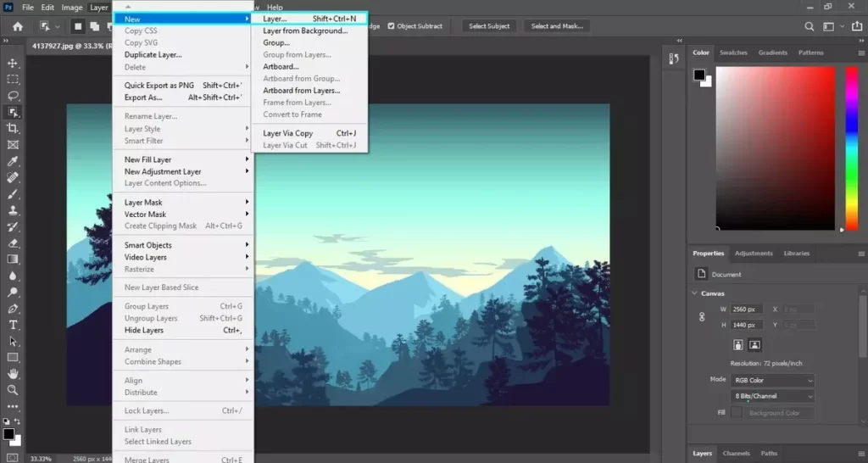The width and height of the screenshot is (868, 463).
Task: Click the Home icon in options bar
Action: coord(18,26)
